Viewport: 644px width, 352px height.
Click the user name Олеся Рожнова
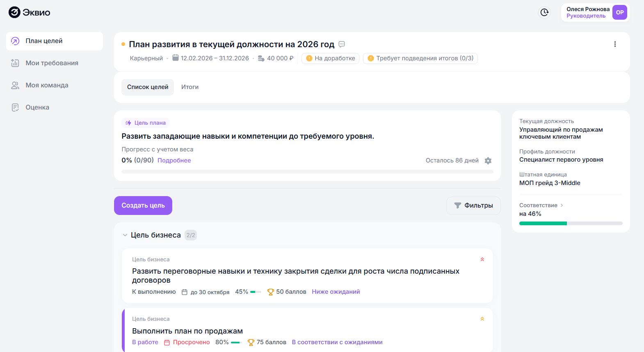[588, 9]
